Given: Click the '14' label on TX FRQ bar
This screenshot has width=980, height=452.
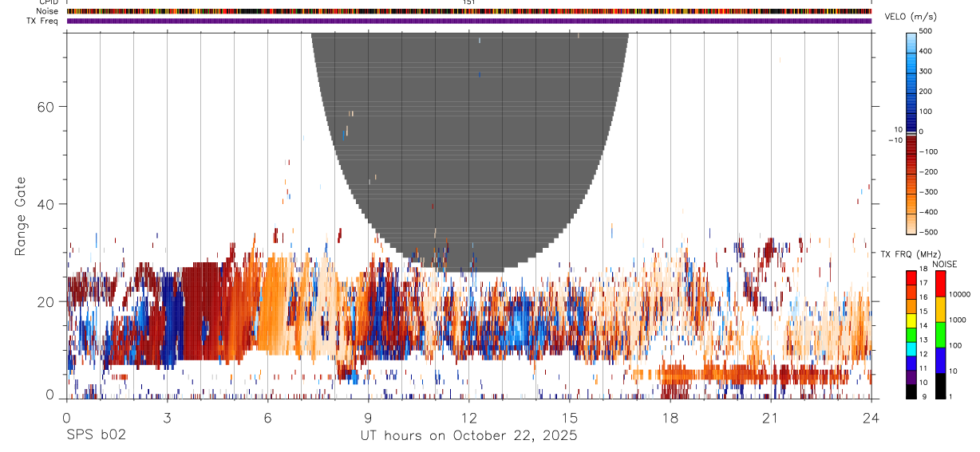Looking at the screenshot, I should tap(923, 325).
